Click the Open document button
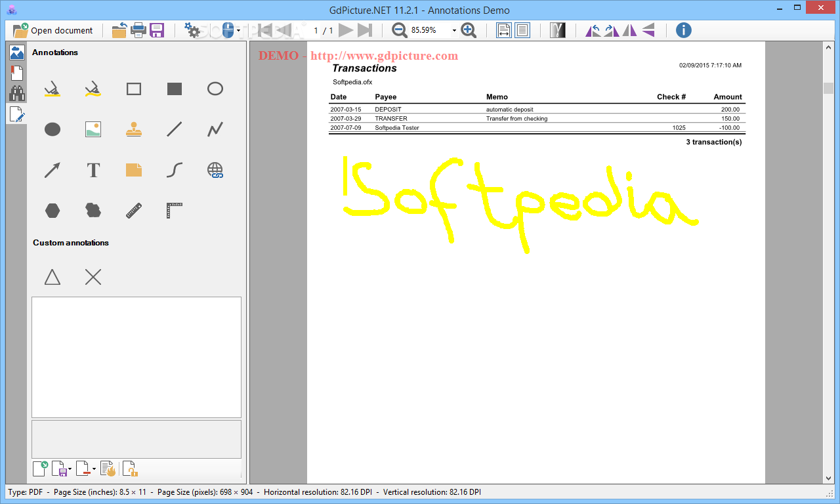Viewport: 840px width, 504px height. 53,30
